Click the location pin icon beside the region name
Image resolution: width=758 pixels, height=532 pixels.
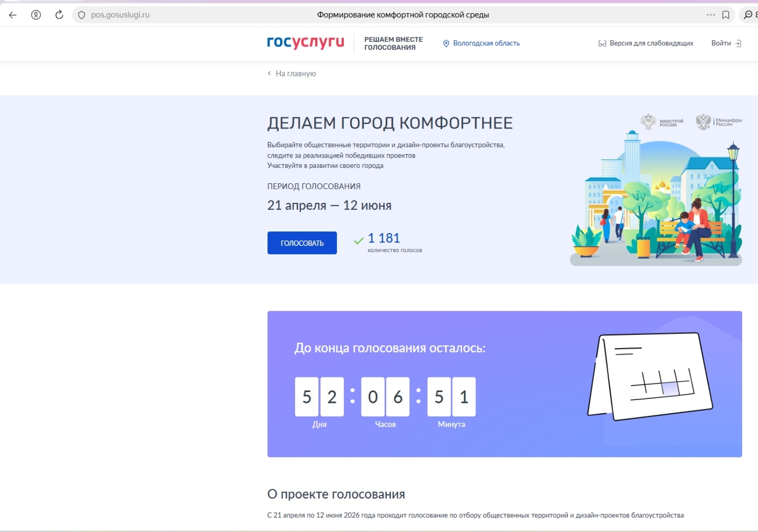point(446,43)
